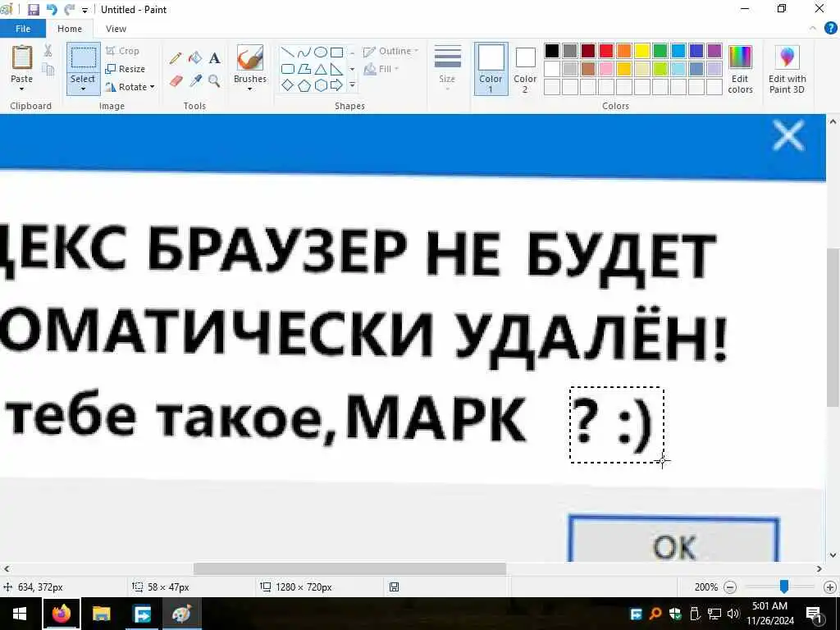This screenshot has width=840, height=630.
Task: Select the Text tool
Action: (x=214, y=58)
